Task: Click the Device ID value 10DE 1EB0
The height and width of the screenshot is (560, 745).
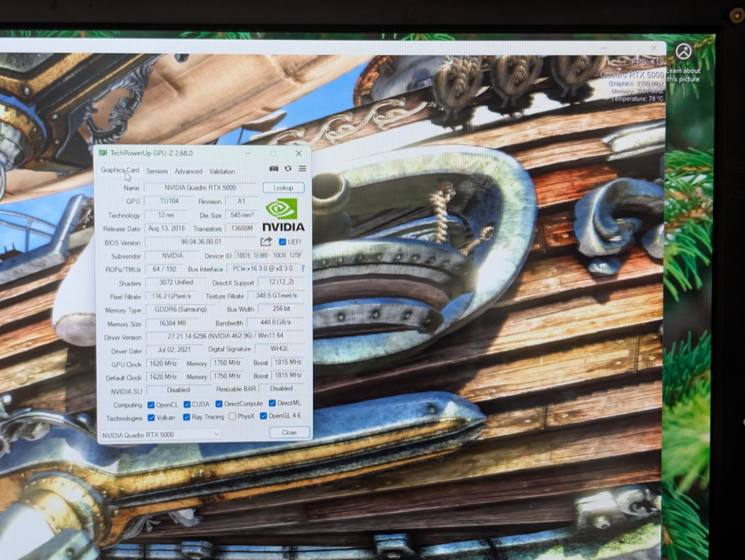Action: pos(269,255)
